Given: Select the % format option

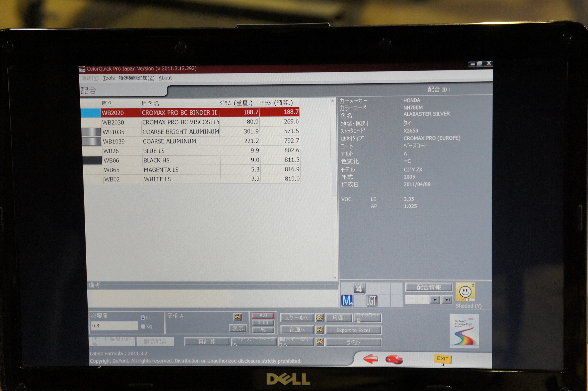Looking at the screenshot, I should 263,330.
